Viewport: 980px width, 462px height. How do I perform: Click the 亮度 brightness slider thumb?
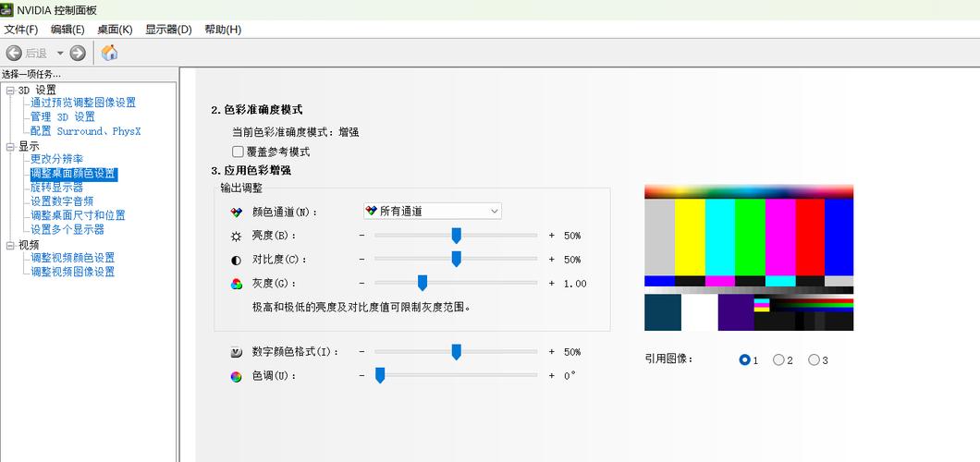(x=456, y=236)
